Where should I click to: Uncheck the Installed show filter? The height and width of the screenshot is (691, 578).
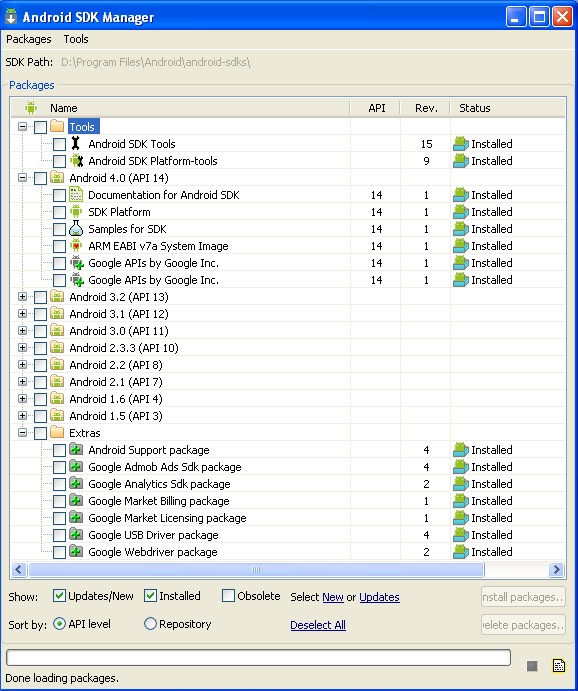click(x=150, y=596)
